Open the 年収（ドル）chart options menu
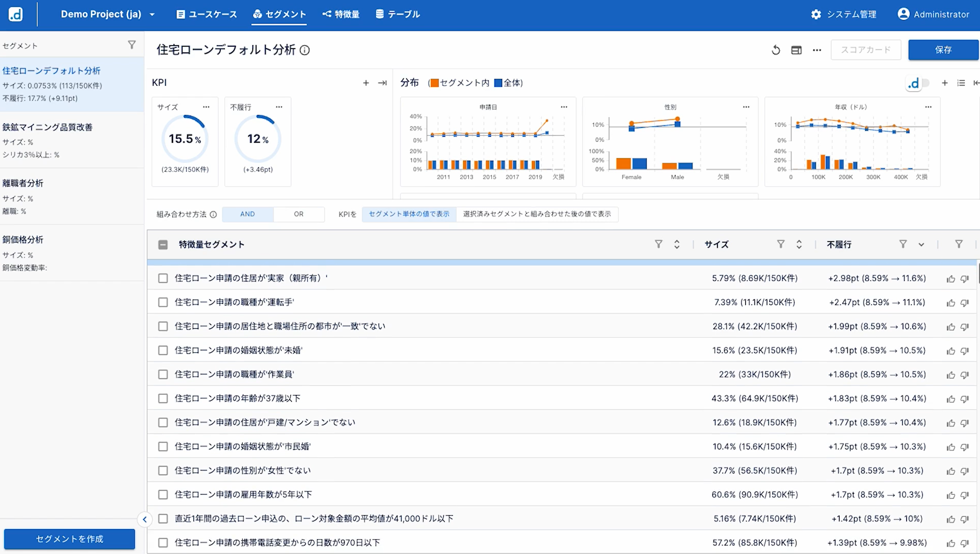The height and width of the screenshot is (554, 980). (928, 107)
